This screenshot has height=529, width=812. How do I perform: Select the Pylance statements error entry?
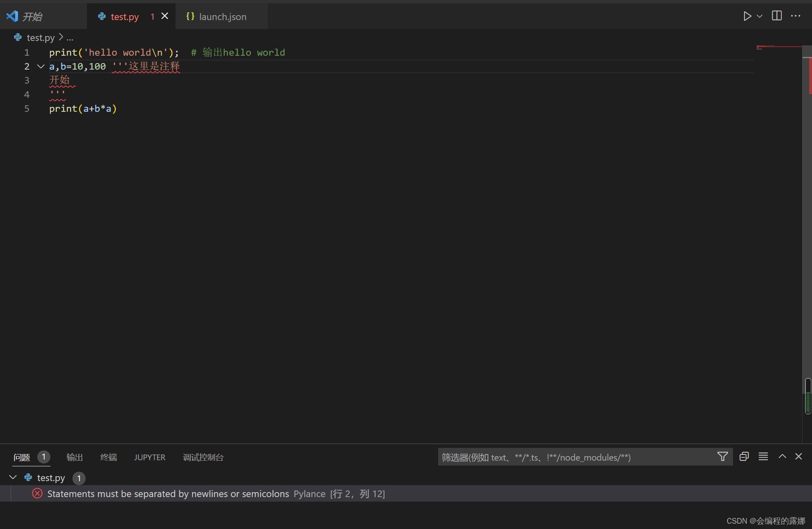tap(168, 494)
